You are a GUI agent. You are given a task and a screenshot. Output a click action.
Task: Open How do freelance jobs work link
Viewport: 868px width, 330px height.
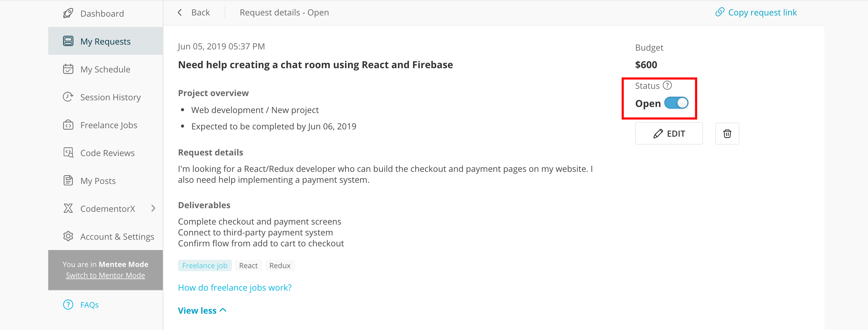click(235, 288)
